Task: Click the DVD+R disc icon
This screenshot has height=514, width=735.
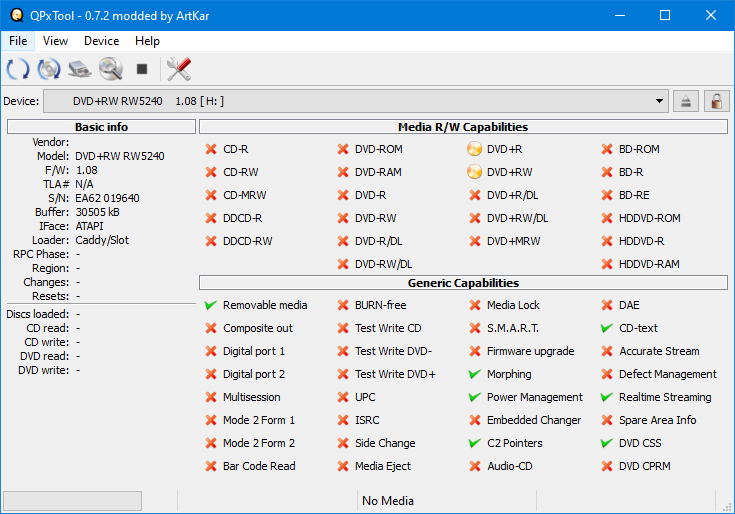Action: tap(474, 149)
